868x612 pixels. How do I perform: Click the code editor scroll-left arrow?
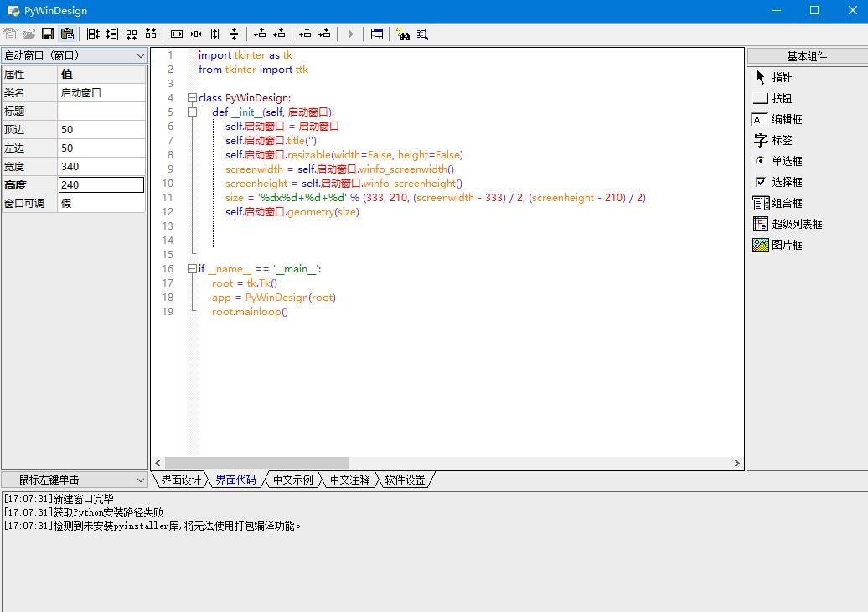158,463
